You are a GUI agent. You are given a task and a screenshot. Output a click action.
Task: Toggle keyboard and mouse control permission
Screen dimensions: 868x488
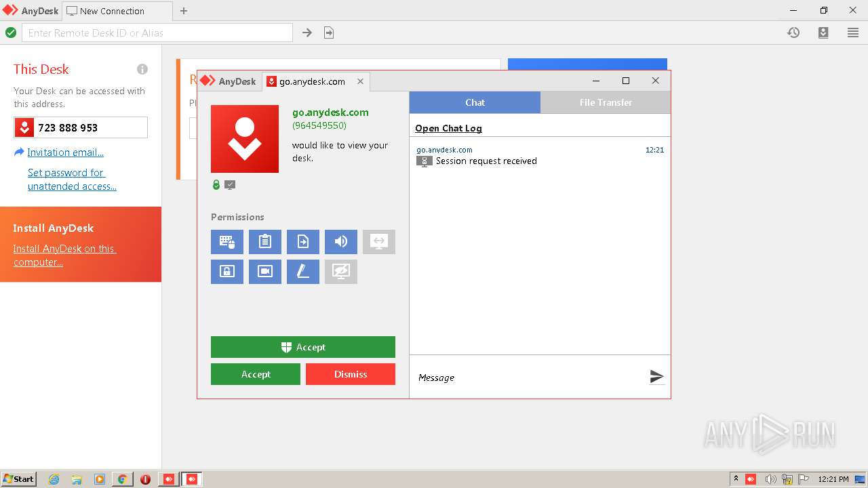click(x=227, y=242)
